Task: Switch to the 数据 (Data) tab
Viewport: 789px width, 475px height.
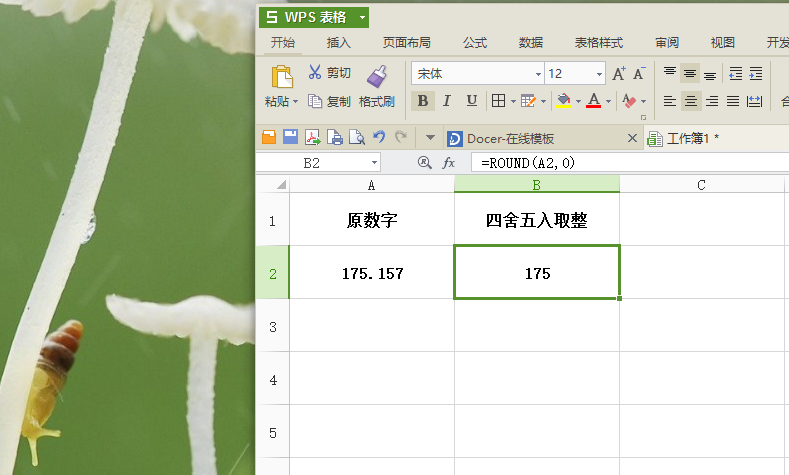Action: click(531, 43)
